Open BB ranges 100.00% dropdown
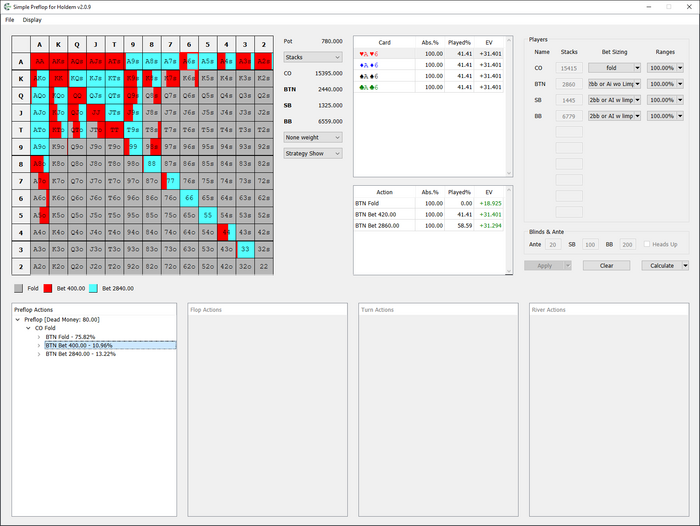 pos(665,116)
